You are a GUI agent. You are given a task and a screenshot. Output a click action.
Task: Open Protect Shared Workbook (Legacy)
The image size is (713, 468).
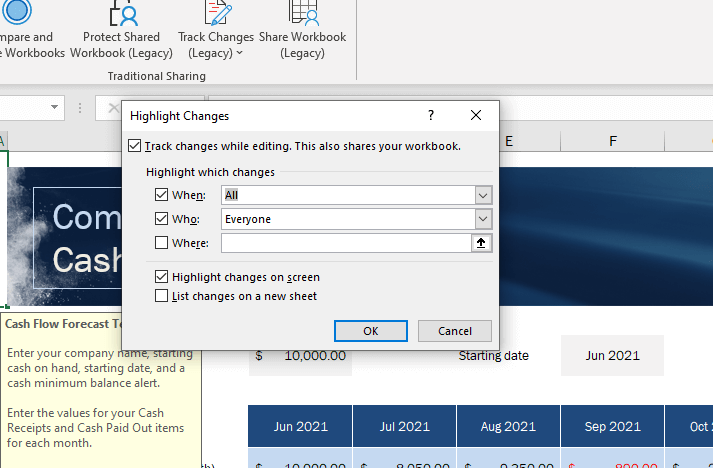pyautogui.click(x=121, y=30)
